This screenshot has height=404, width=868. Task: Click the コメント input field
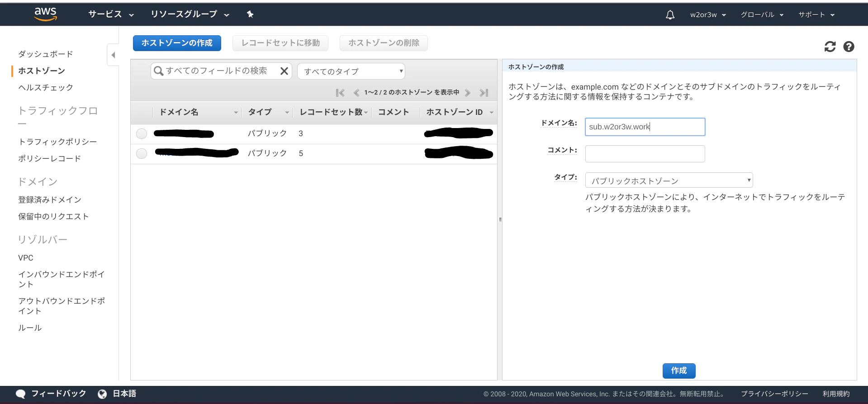pyautogui.click(x=645, y=154)
